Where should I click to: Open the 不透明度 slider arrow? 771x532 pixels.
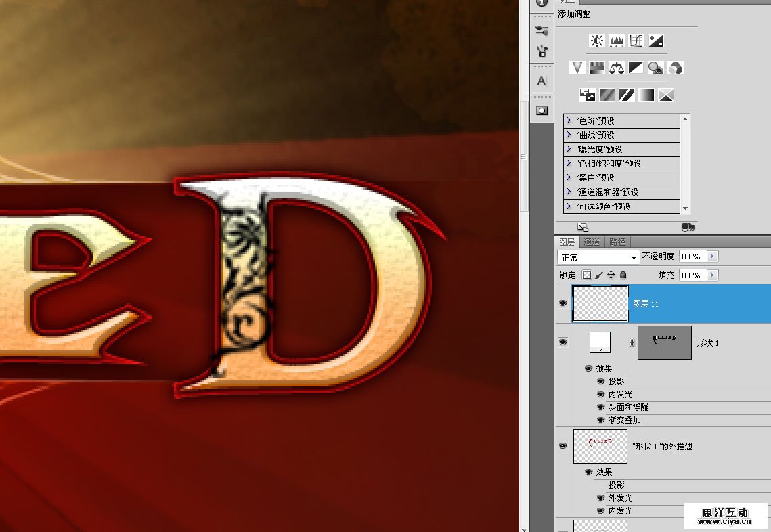point(713,257)
